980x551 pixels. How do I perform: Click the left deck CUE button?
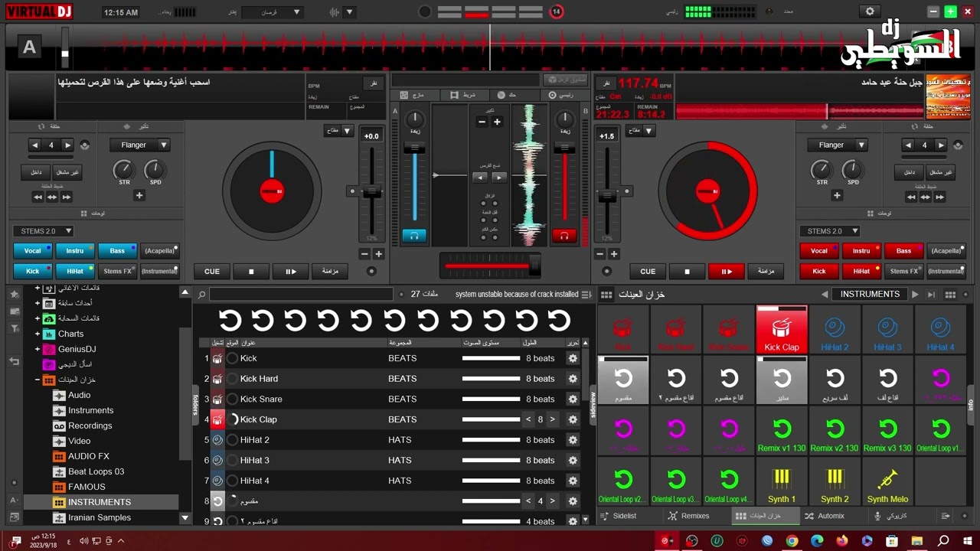coord(212,271)
